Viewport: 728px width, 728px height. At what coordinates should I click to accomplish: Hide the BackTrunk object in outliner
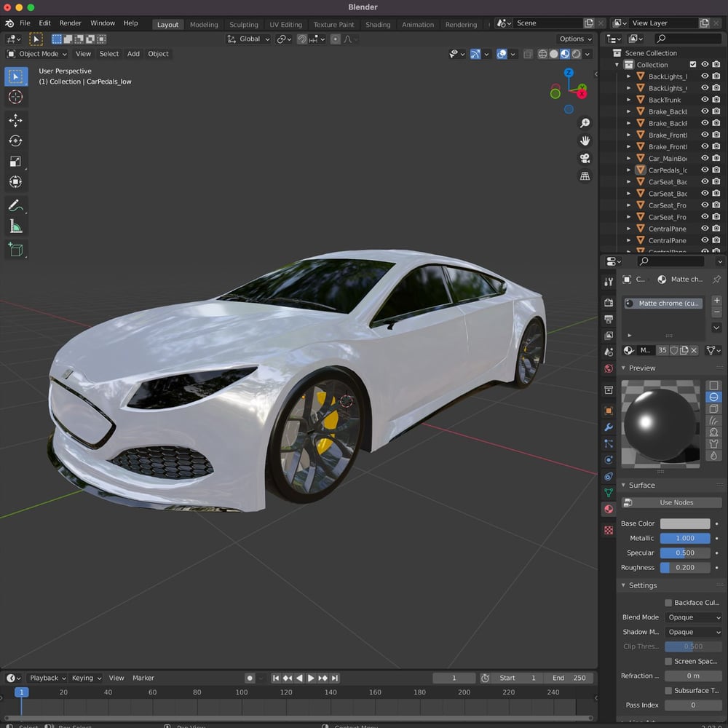pos(704,100)
